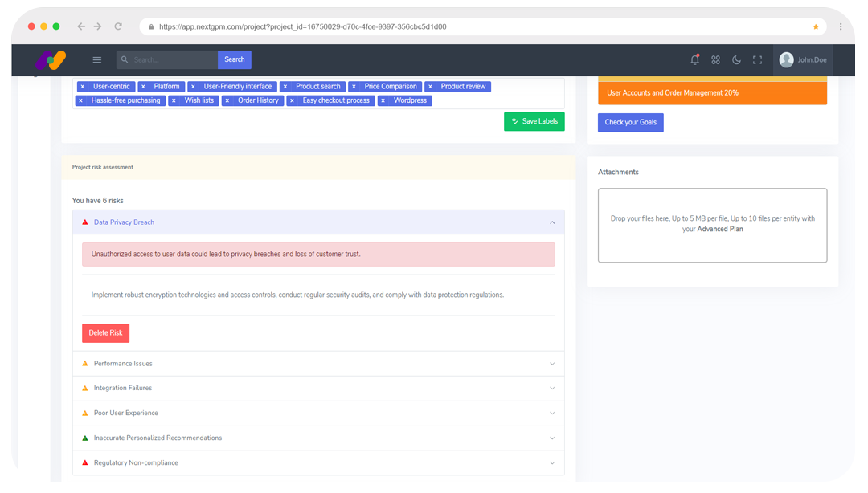
Task: Click the NextGPM logo
Action: [51, 59]
